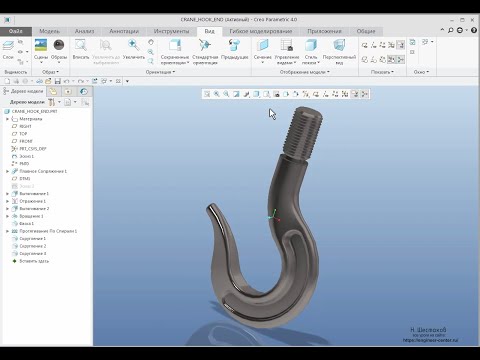Open the model tree settings hammer icon
Screen dimensions: 480x360
point(51,102)
